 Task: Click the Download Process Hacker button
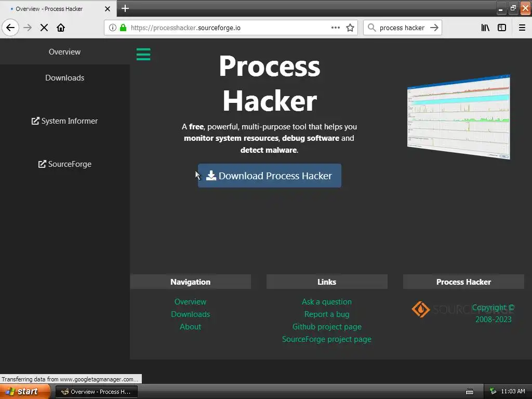click(270, 176)
